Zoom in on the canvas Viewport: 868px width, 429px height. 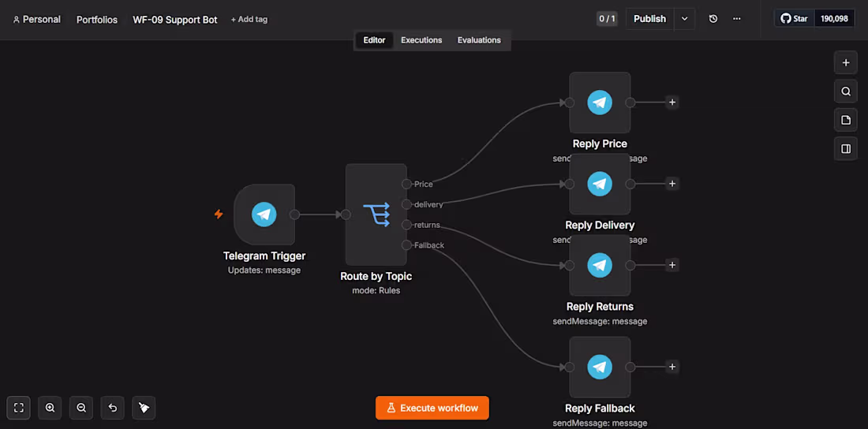click(x=50, y=408)
